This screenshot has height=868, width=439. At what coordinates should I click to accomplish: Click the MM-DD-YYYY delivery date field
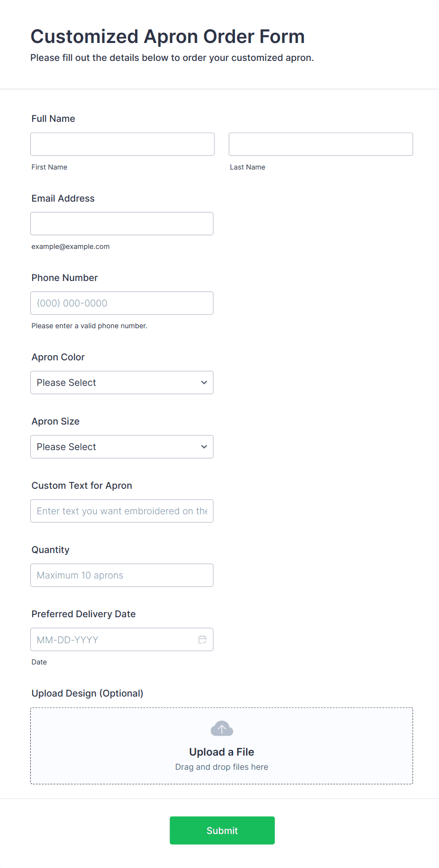113,639
